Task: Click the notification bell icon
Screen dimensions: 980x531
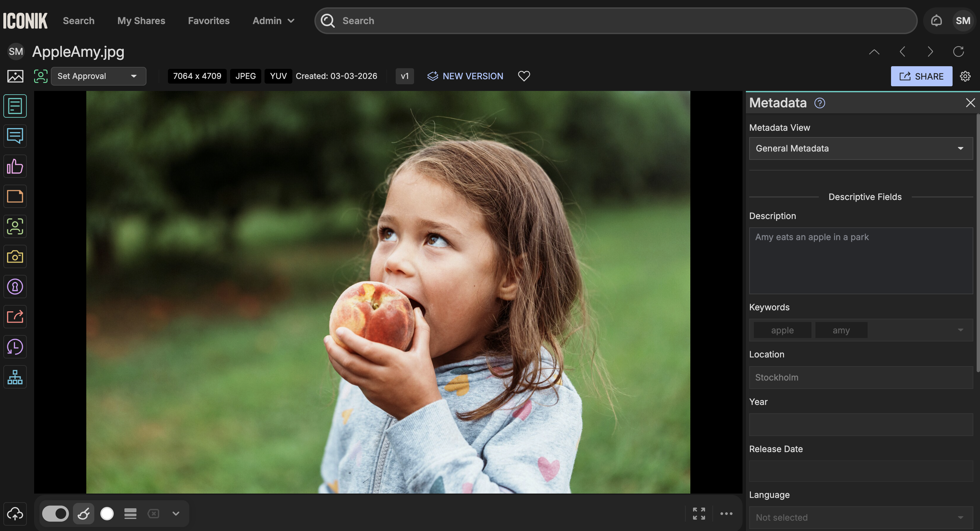Action: tap(936, 20)
